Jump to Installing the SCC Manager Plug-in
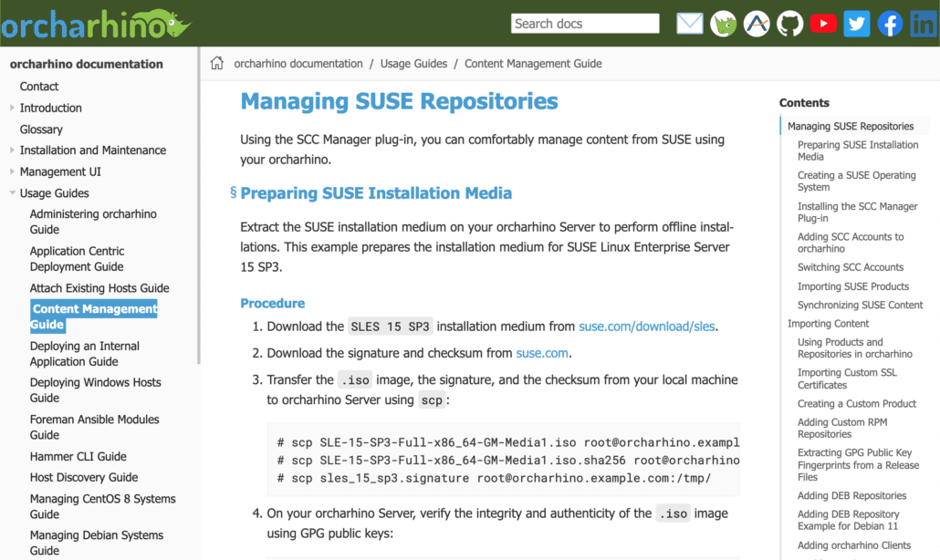The width and height of the screenshot is (940, 560). [x=857, y=212]
